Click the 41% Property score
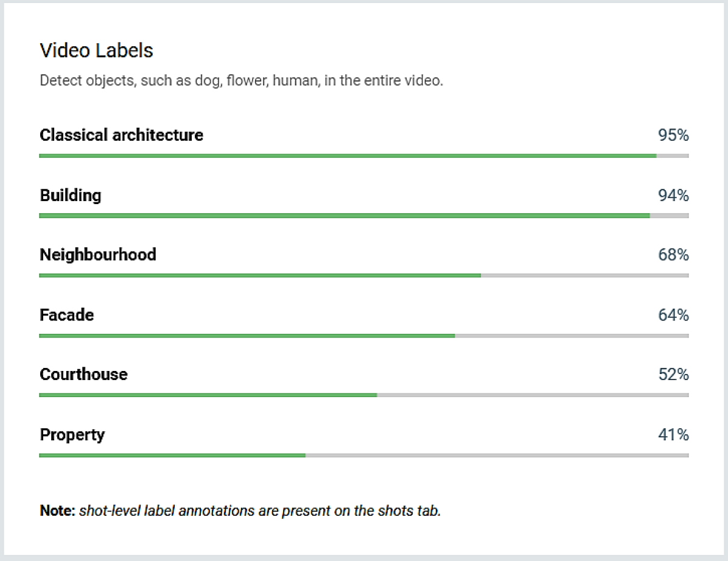 (x=673, y=435)
